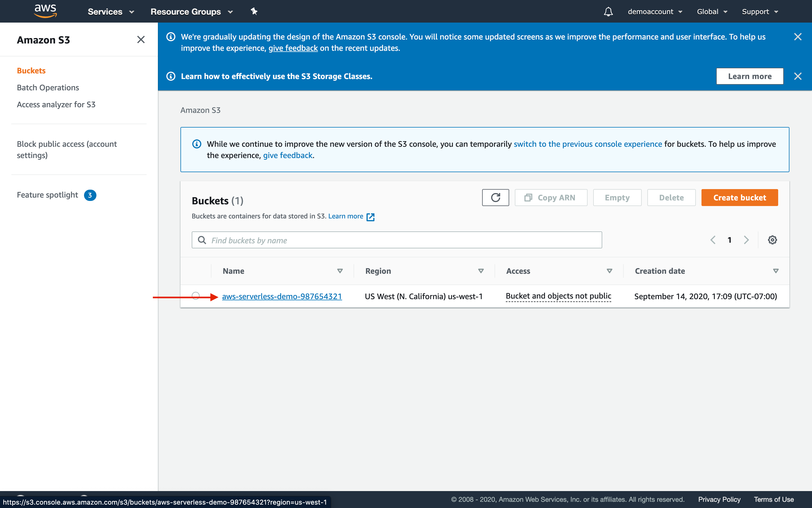Click Learn more button for Storage Classes
Viewport: 812px width, 508px height.
point(750,76)
